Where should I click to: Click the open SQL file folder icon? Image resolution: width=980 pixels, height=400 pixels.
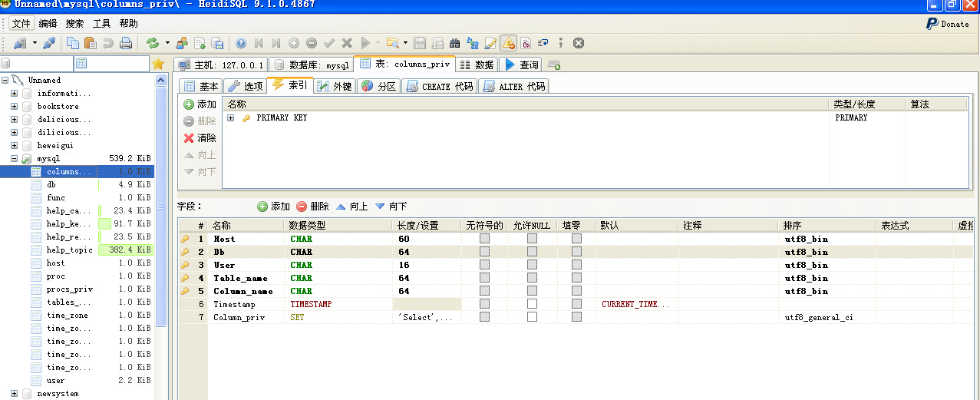[392, 43]
